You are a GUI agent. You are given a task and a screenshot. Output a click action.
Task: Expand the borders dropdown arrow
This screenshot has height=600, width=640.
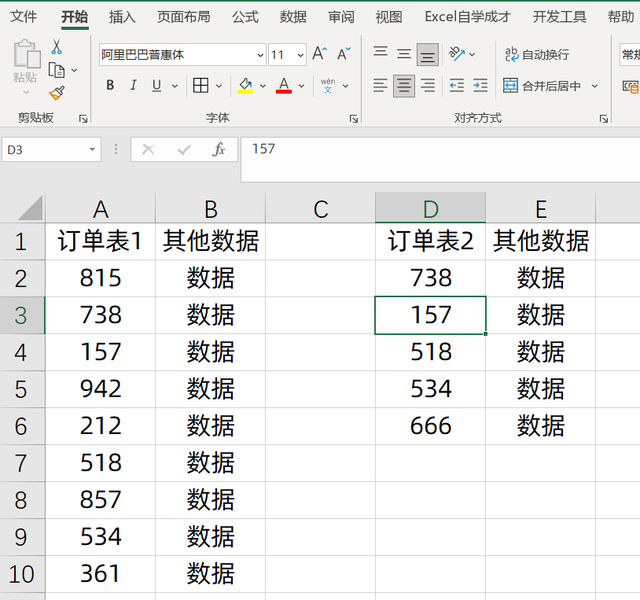219,86
